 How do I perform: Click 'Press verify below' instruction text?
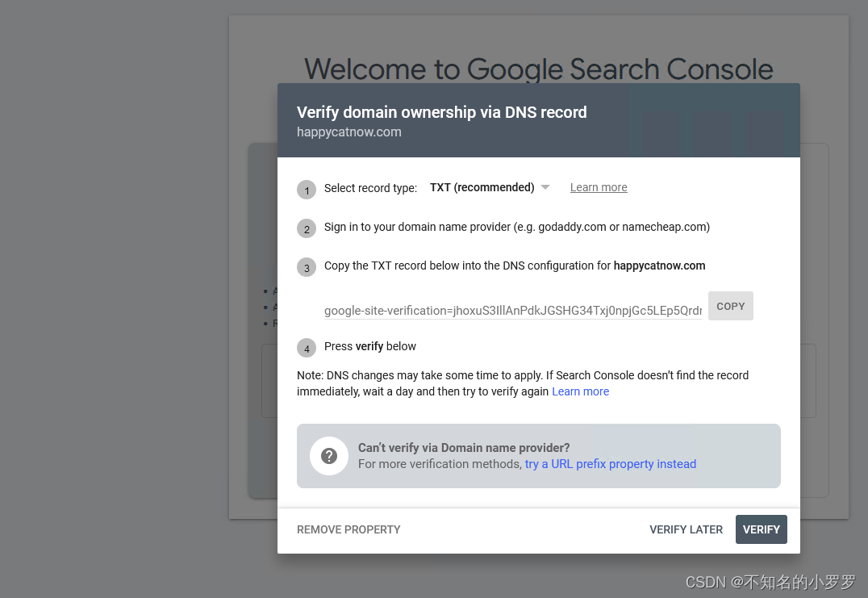[369, 347]
